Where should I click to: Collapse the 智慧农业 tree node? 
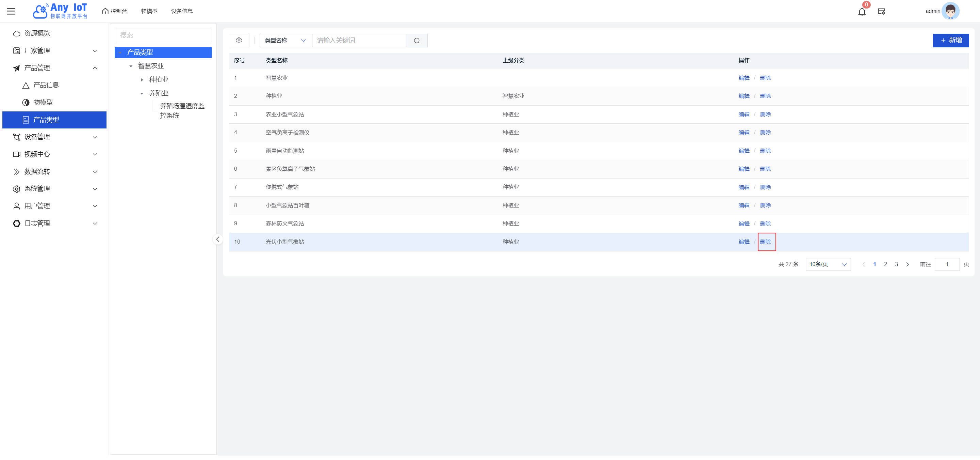tap(131, 66)
